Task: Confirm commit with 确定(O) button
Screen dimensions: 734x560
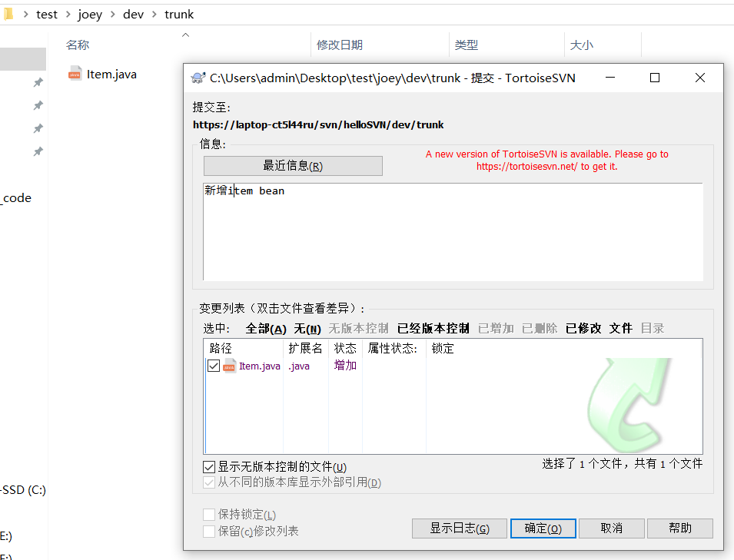Action: (x=543, y=529)
